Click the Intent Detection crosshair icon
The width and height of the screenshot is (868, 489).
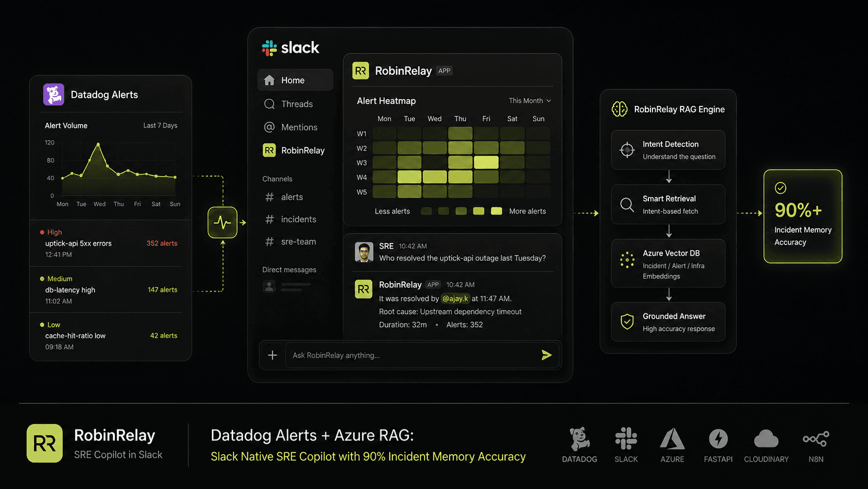coord(627,150)
